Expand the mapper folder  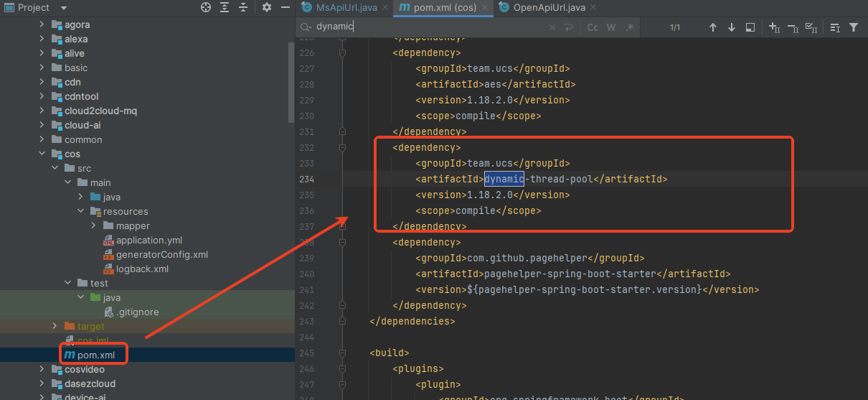94,225
